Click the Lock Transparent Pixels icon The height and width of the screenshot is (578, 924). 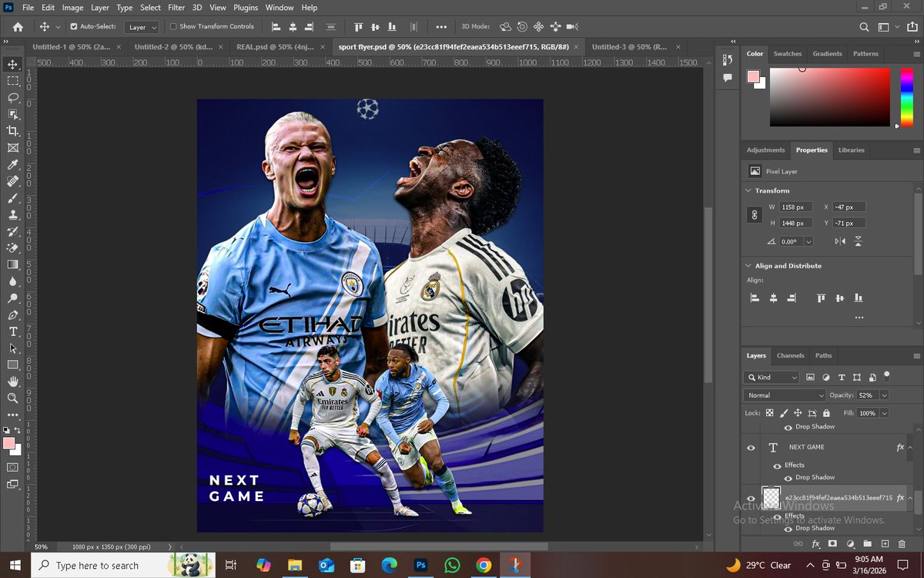(769, 413)
